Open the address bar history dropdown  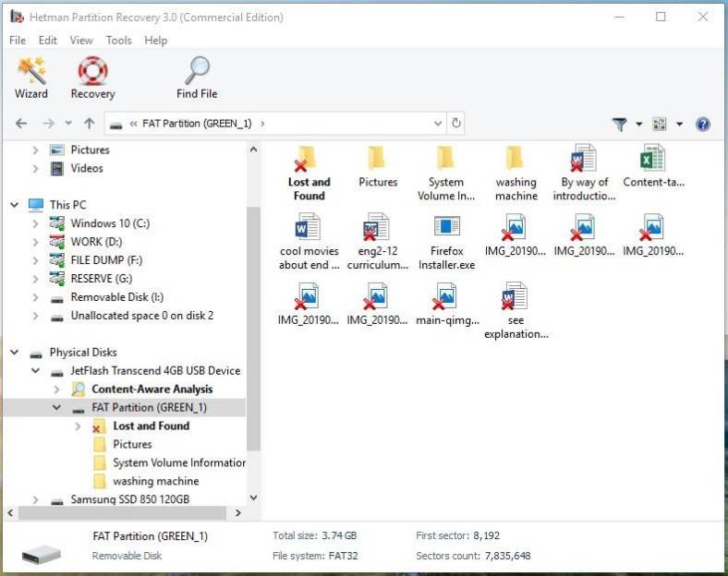(x=437, y=124)
